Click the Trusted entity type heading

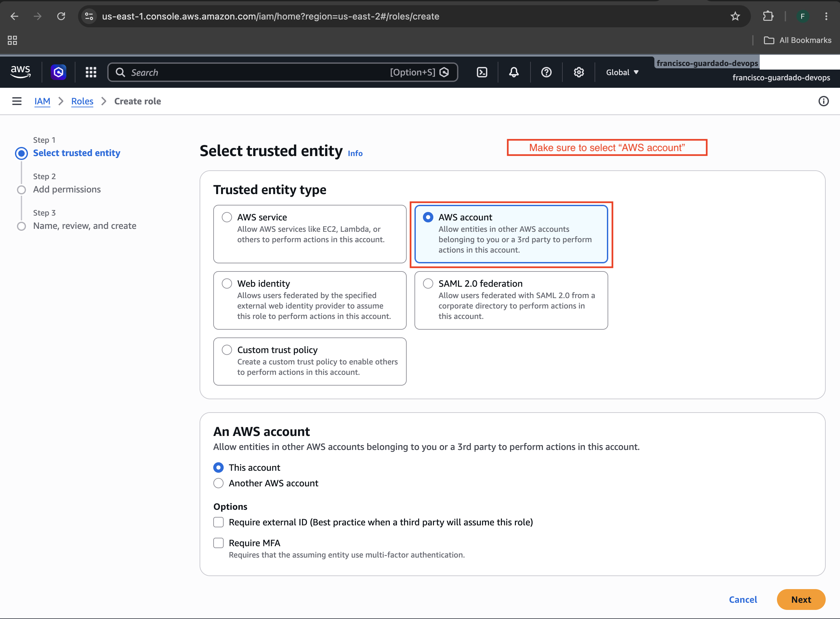click(x=269, y=190)
